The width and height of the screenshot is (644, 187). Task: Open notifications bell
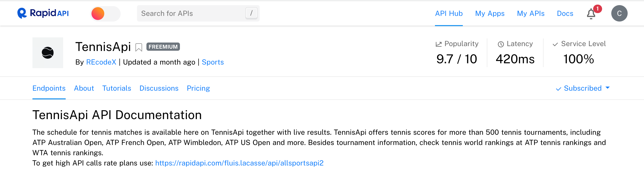click(591, 14)
